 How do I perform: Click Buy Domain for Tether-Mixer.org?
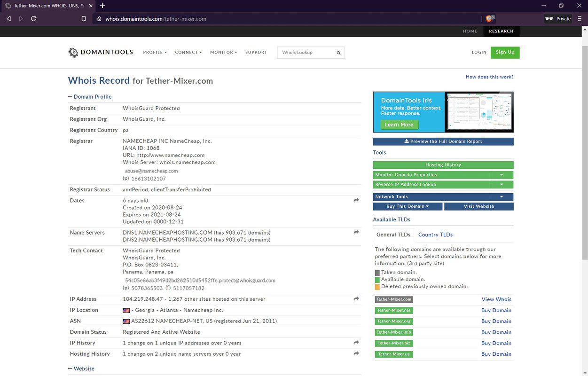[x=496, y=321]
